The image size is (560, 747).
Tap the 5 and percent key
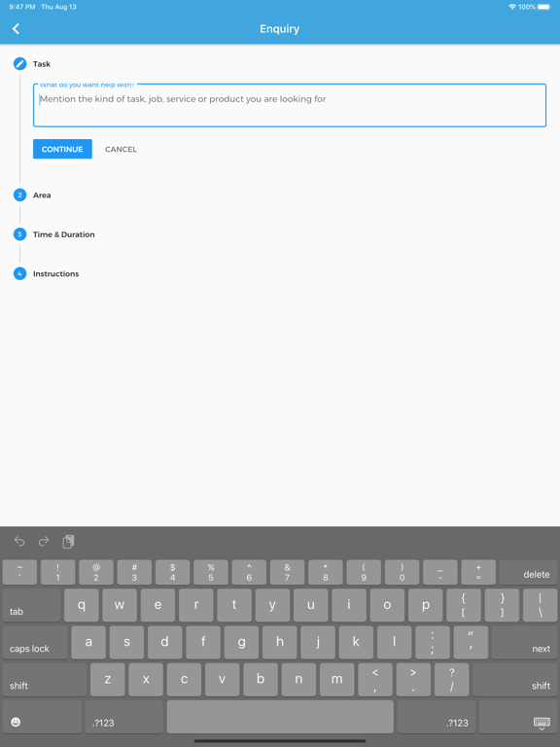[210, 572]
